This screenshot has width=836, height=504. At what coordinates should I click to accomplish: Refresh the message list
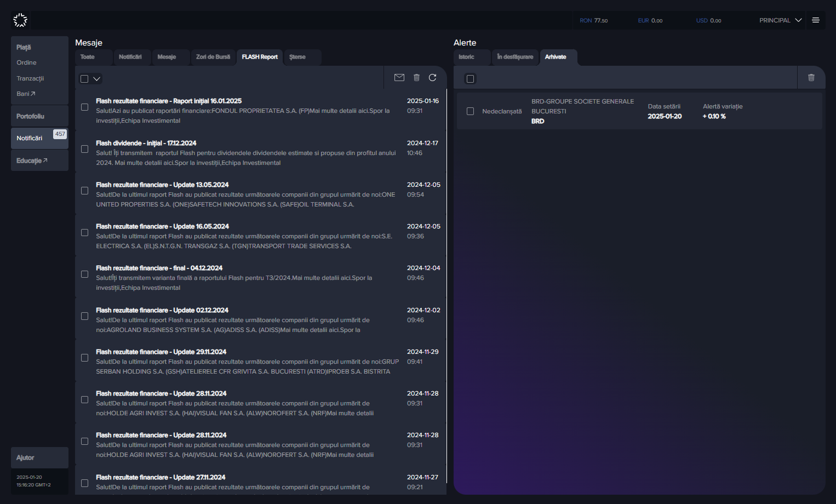(x=433, y=78)
